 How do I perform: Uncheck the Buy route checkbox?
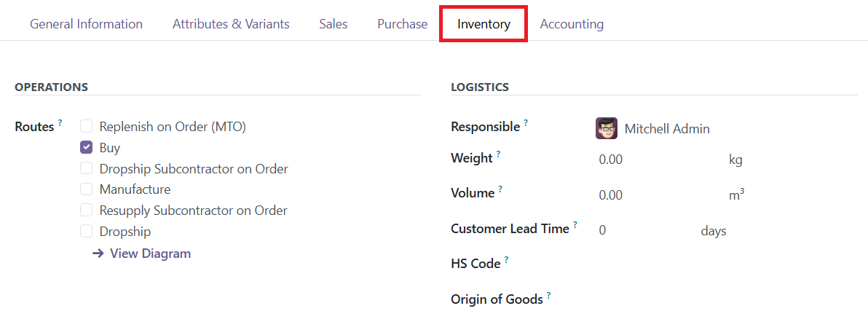click(x=87, y=148)
